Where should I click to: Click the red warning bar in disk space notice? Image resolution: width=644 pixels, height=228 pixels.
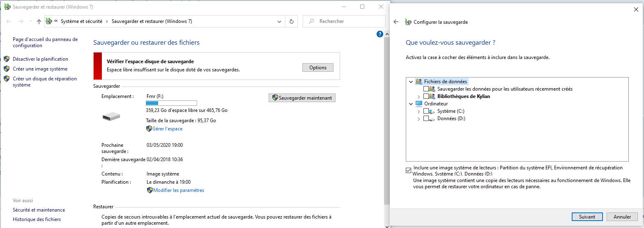tap(98, 66)
